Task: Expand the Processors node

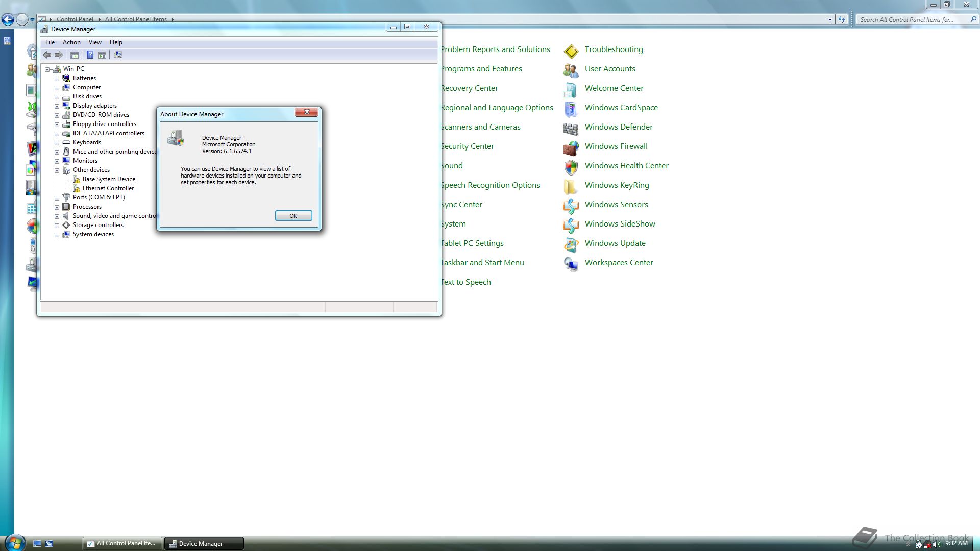Action: click(x=57, y=207)
